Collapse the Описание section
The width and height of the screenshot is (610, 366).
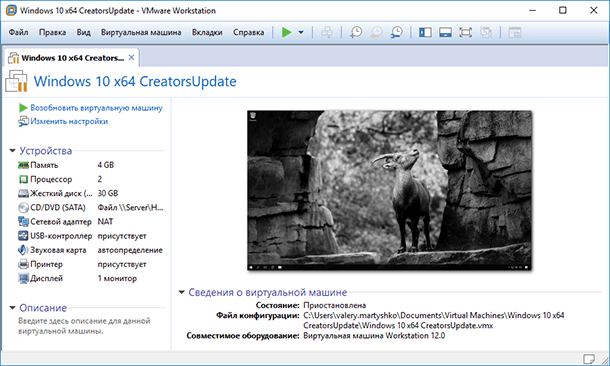click(12, 308)
